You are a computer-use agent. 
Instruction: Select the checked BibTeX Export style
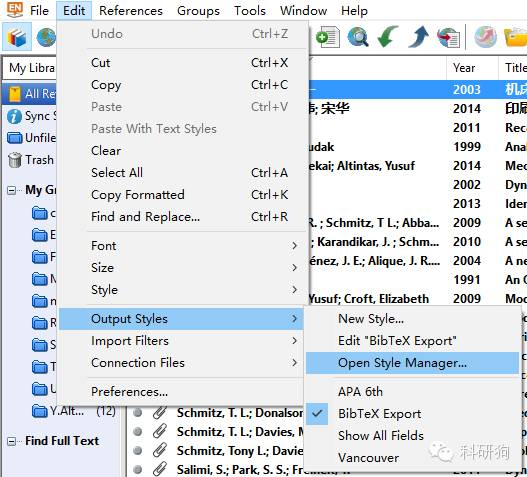click(x=412, y=414)
